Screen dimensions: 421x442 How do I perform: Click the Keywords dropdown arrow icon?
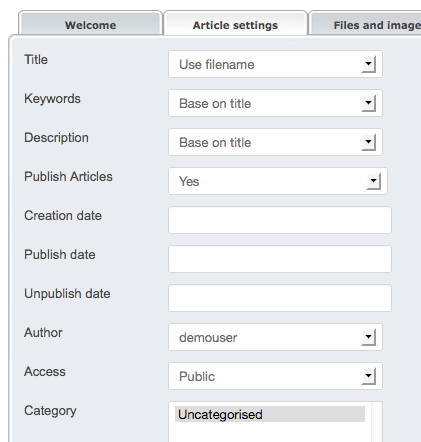pyautogui.click(x=369, y=103)
